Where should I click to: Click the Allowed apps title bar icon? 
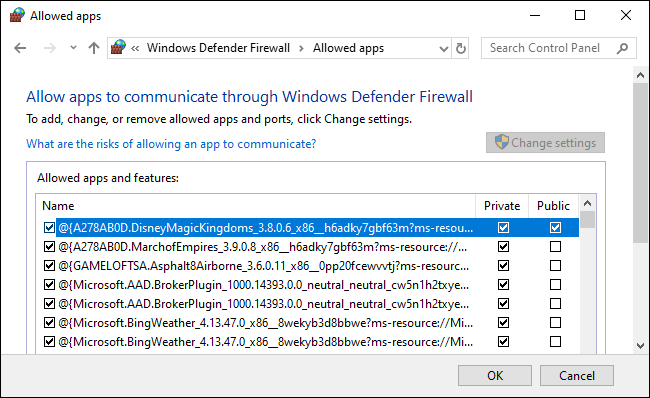(x=17, y=15)
